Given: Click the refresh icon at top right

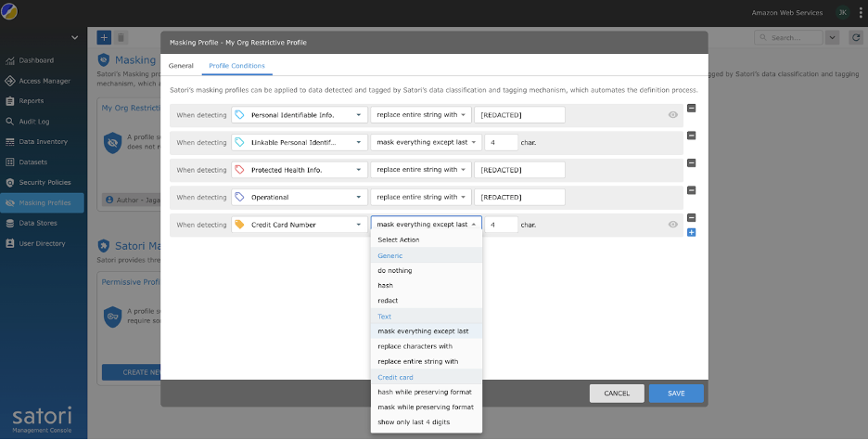Looking at the screenshot, I should pyautogui.click(x=856, y=38).
